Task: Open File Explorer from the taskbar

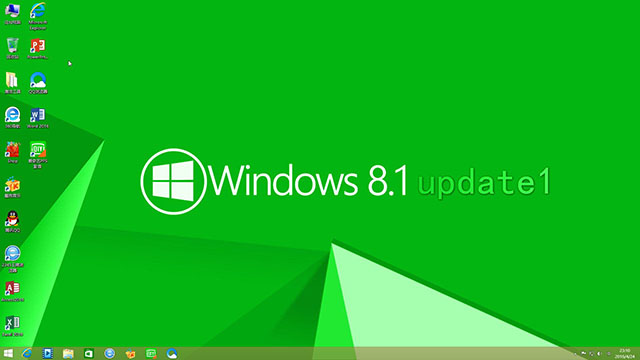Action: click(68, 353)
